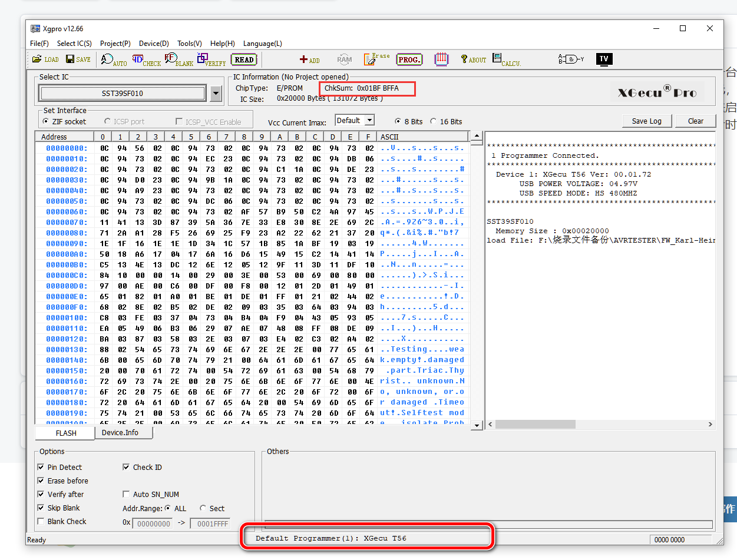Open the Project(P) menu
Image resolution: width=737 pixels, height=560 pixels.
pyautogui.click(x=115, y=44)
